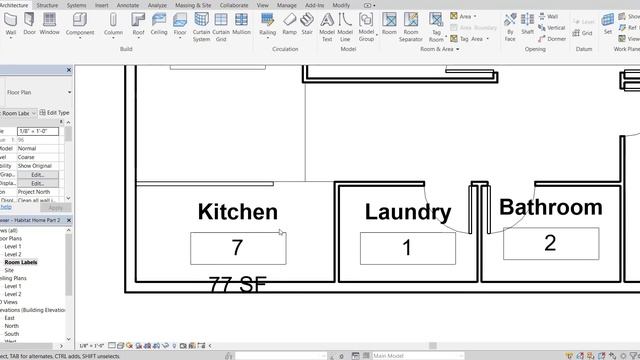Click the Edit Type button
Image resolution: width=640 pixels, height=360 pixels.
[x=54, y=113]
